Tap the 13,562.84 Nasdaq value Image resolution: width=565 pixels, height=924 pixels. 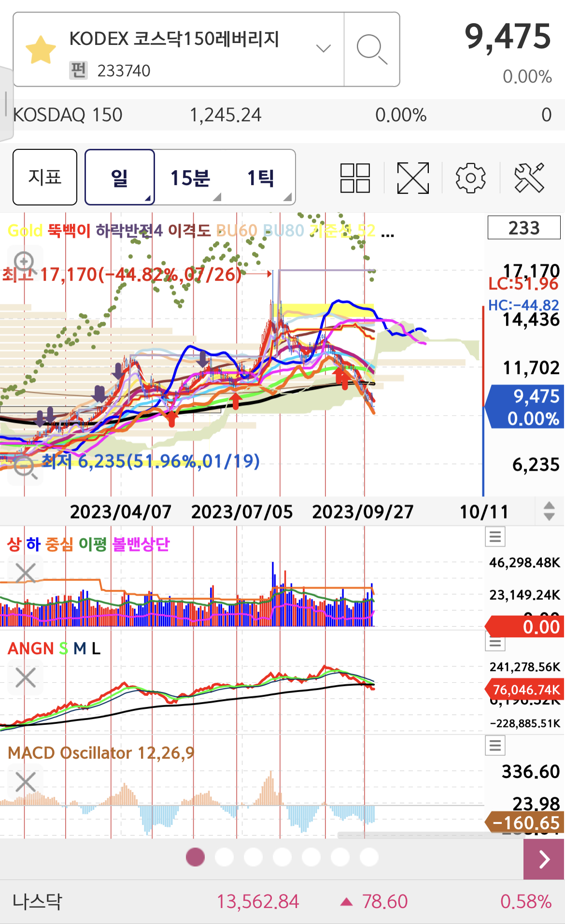pos(258,901)
